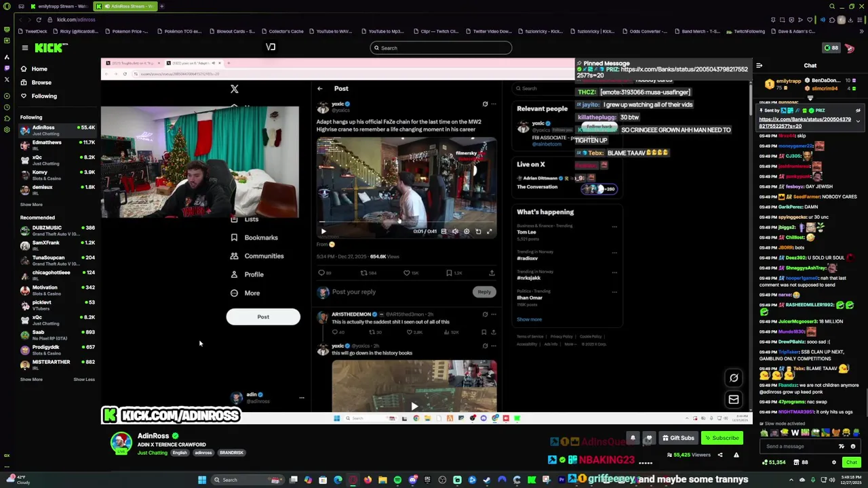Click the Kick search field
The image size is (868, 488).
point(441,47)
